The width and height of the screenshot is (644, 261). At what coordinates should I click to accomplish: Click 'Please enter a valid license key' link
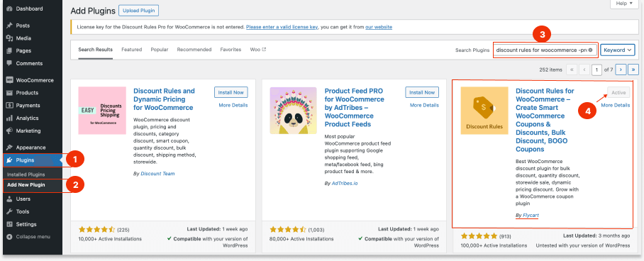(x=282, y=27)
